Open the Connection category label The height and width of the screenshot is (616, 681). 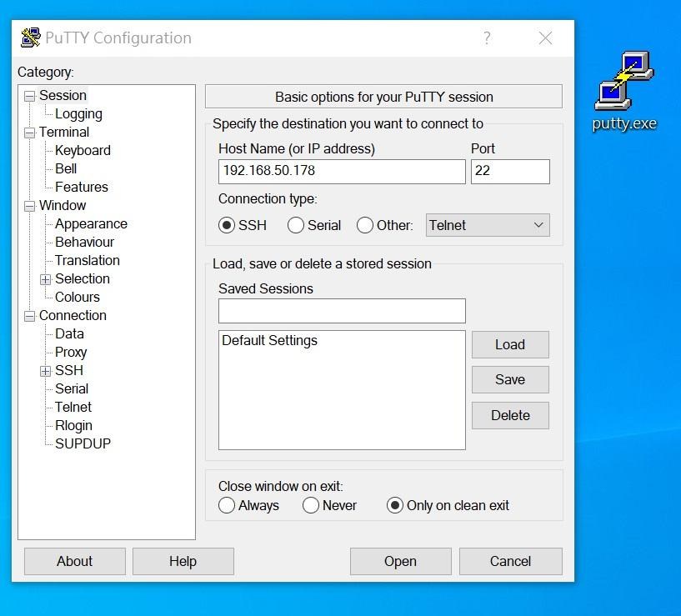(x=73, y=315)
